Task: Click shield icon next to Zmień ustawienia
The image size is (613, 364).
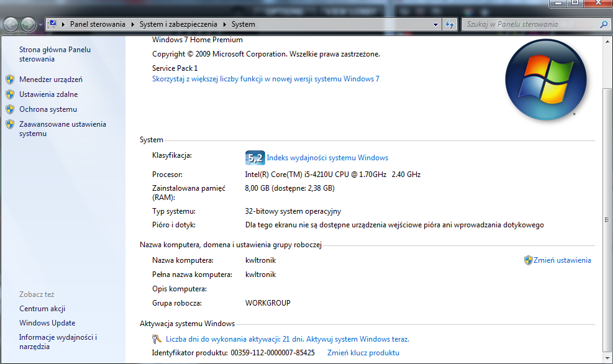Action: pyautogui.click(x=528, y=260)
